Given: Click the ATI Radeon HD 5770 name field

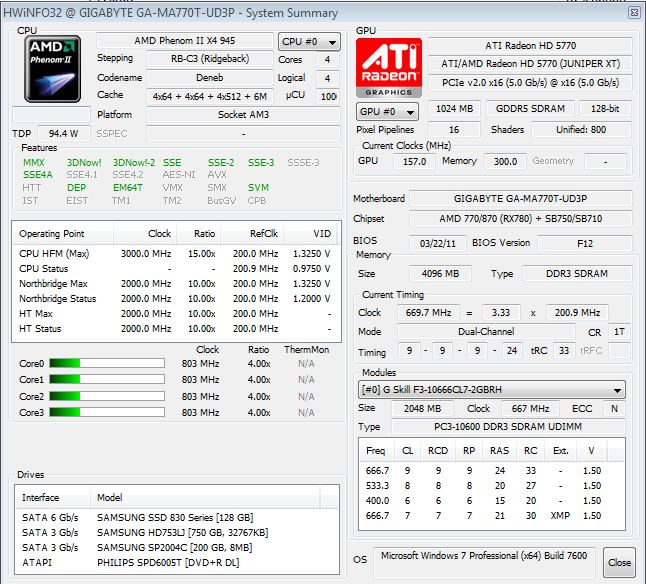Looking at the screenshot, I should click(x=530, y=45).
